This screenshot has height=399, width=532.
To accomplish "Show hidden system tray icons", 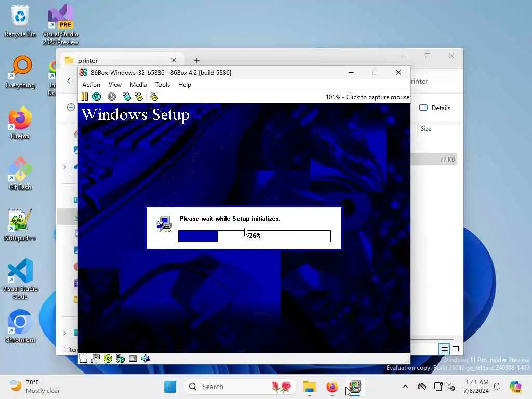I will [x=405, y=387].
